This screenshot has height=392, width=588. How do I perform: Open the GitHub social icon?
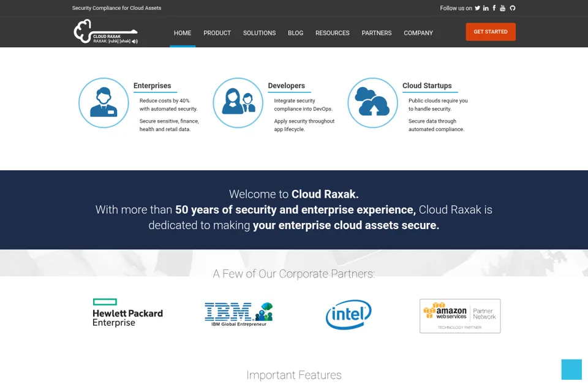[513, 8]
